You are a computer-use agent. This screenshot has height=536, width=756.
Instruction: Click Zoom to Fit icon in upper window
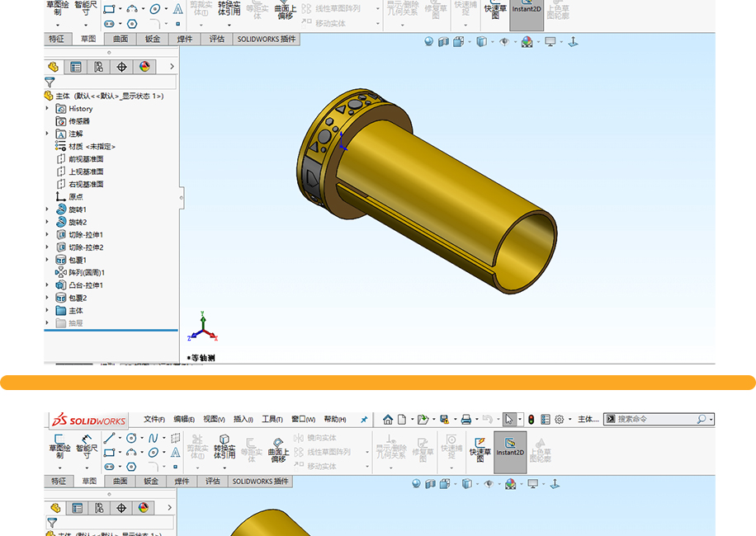(x=428, y=42)
